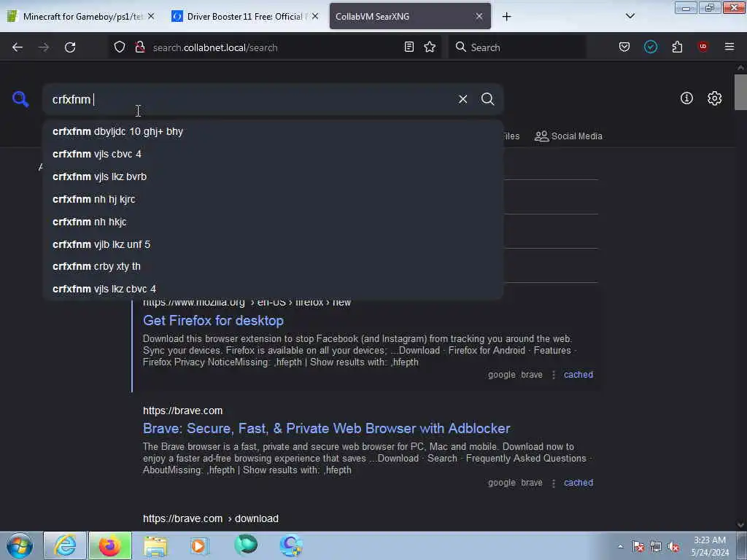Screen dimensions: 747x560
Task: Choose suggestion 'crfxfnm vjls lkz bvrb'
Action: pyautogui.click(x=273, y=176)
